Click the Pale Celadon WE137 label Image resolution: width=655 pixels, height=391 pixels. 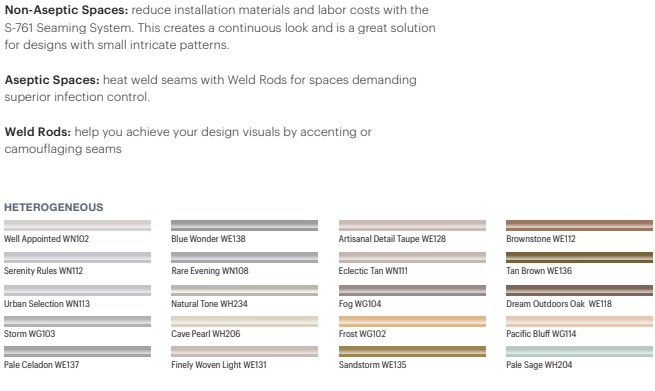pyautogui.click(x=41, y=365)
